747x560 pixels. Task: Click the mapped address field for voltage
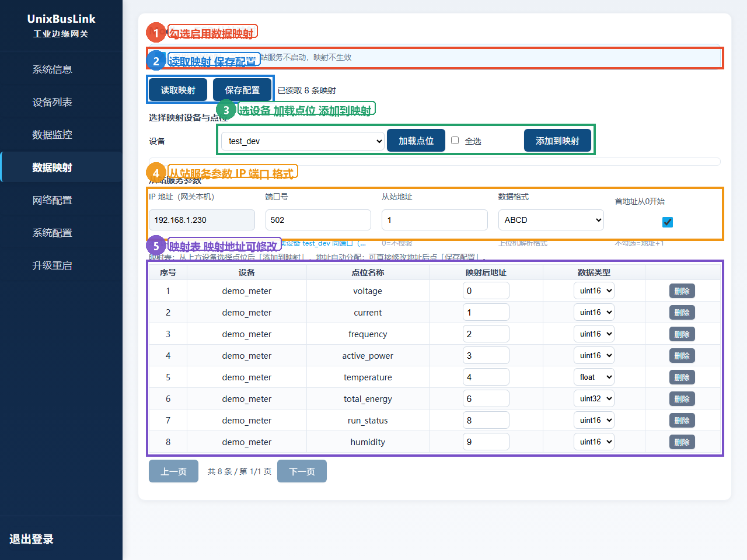[486, 290]
